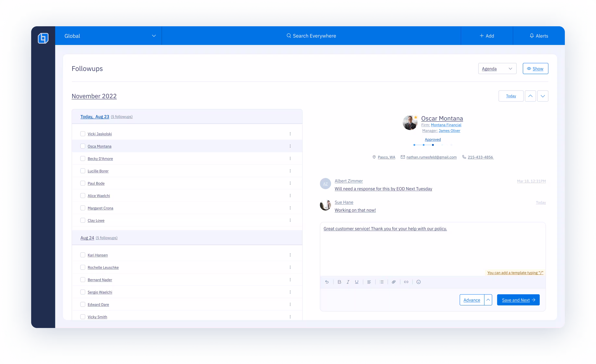596x364 pixels.
Task: Click the Search Everywhere field
Action: (x=311, y=36)
